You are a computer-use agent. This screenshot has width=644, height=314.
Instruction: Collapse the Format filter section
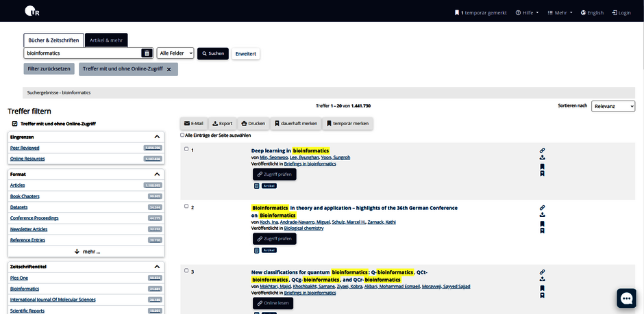157,174
